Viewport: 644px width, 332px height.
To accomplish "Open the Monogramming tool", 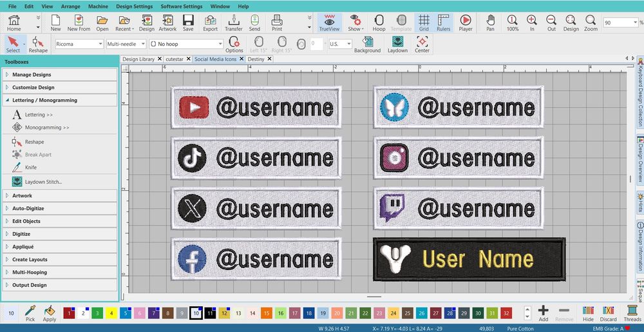I will click(41, 128).
